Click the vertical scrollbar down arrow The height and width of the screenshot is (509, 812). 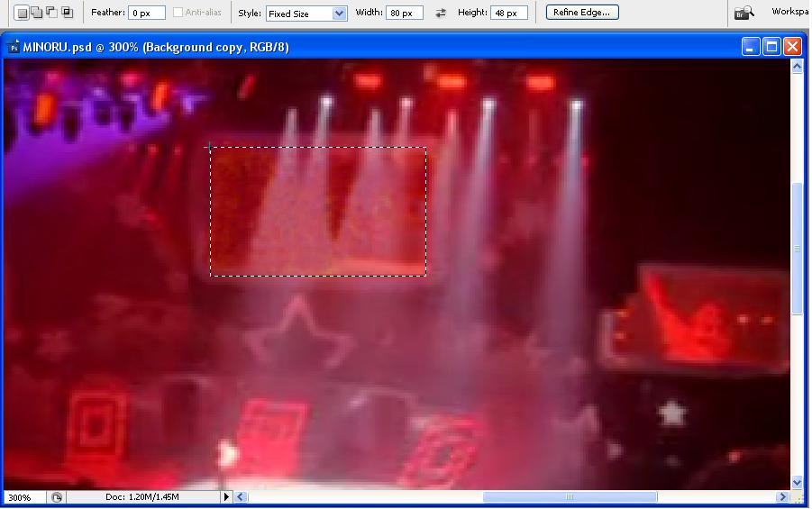point(797,483)
